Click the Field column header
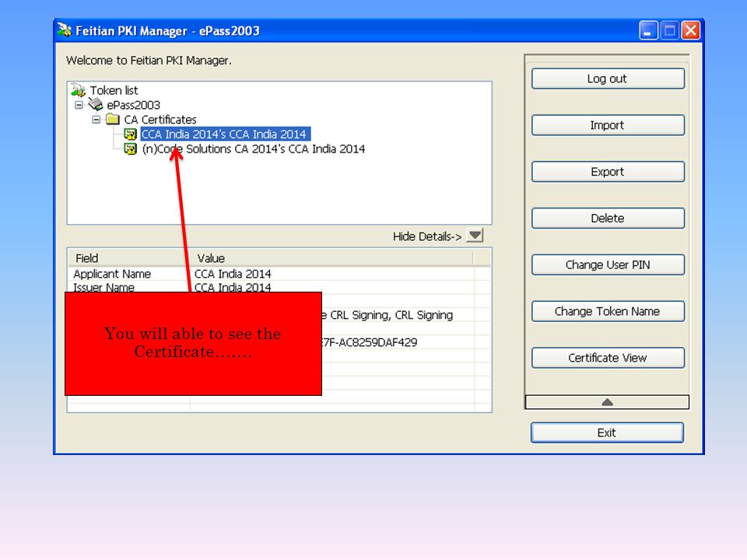 128,257
